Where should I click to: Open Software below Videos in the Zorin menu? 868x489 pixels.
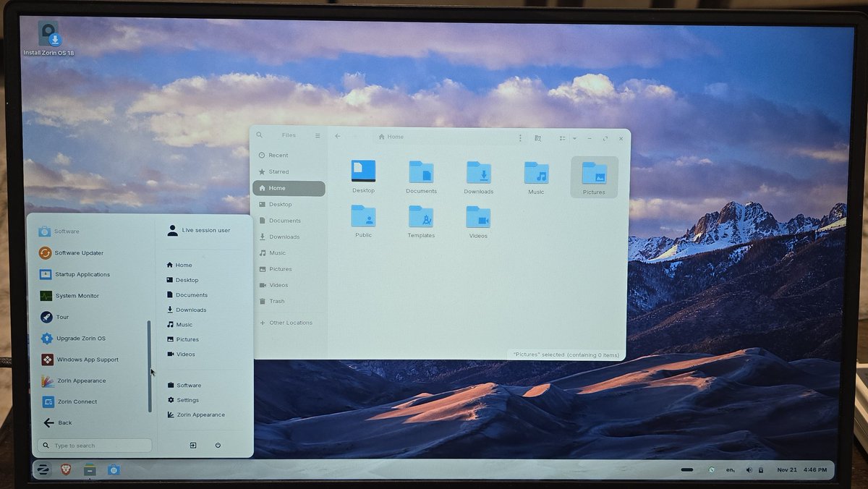pyautogui.click(x=184, y=385)
